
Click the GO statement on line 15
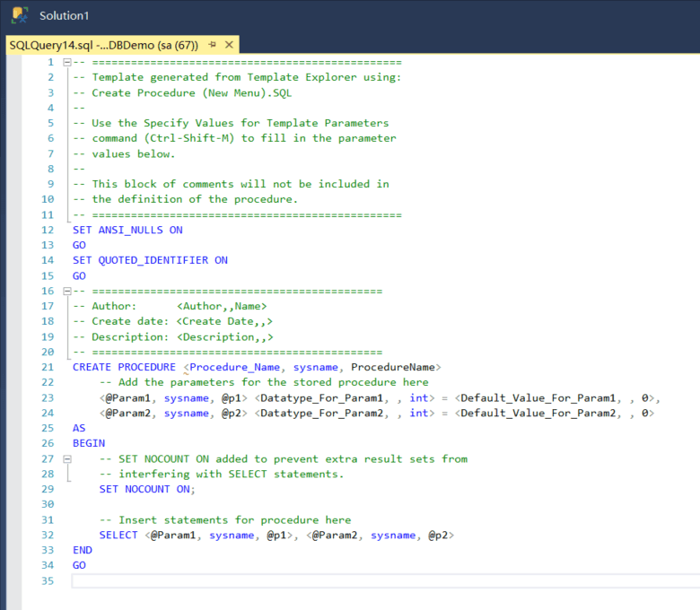[79, 275]
